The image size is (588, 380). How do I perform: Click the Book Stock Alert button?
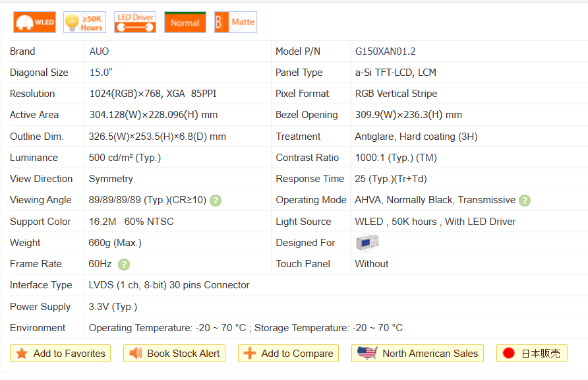175,354
